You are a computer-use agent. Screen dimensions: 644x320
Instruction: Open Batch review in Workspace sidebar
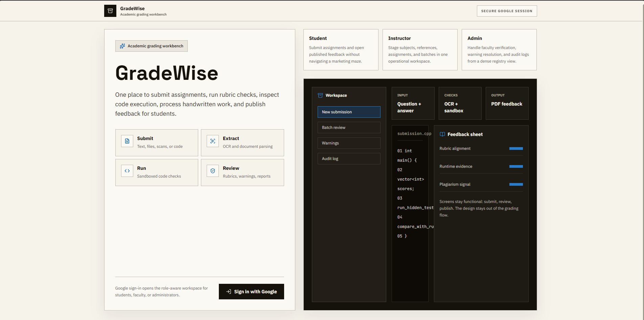click(x=349, y=128)
